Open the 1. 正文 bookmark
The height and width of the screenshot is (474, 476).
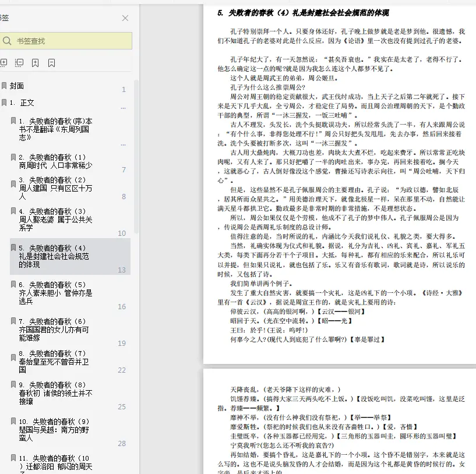pos(22,103)
